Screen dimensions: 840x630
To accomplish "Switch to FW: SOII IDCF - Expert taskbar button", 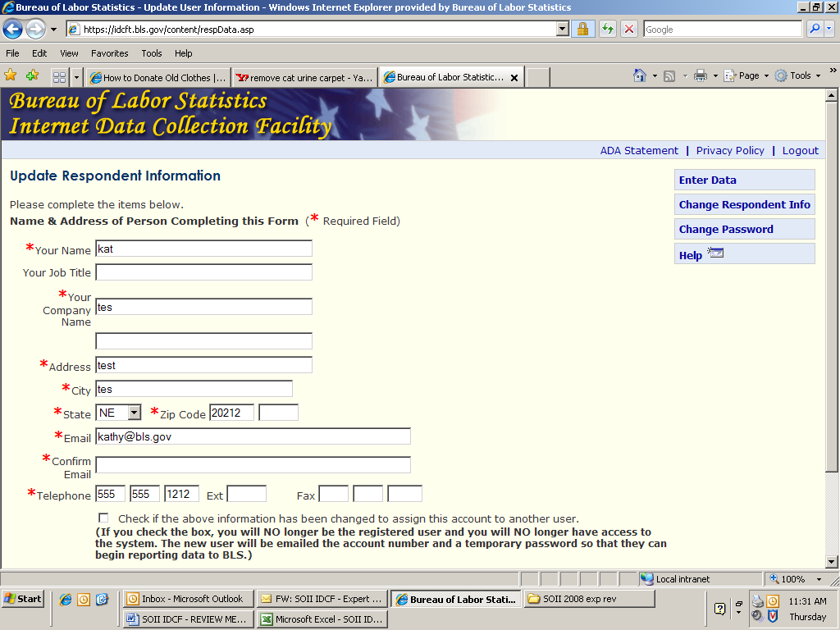I will (322, 599).
